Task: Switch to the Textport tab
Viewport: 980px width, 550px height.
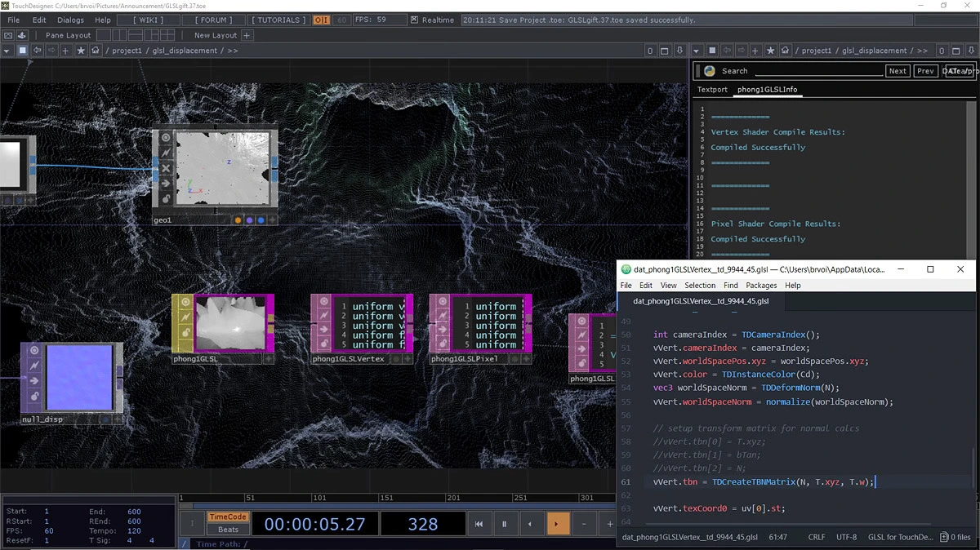Action: pos(711,90)
